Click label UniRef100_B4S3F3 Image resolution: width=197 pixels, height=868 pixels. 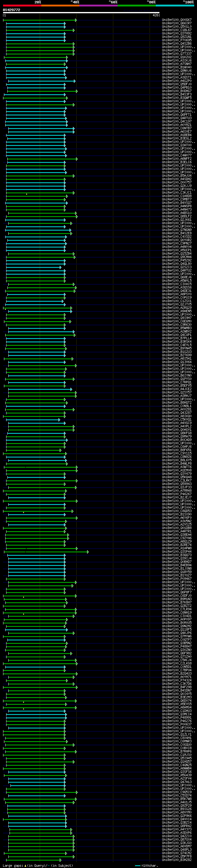coord(177,94)
